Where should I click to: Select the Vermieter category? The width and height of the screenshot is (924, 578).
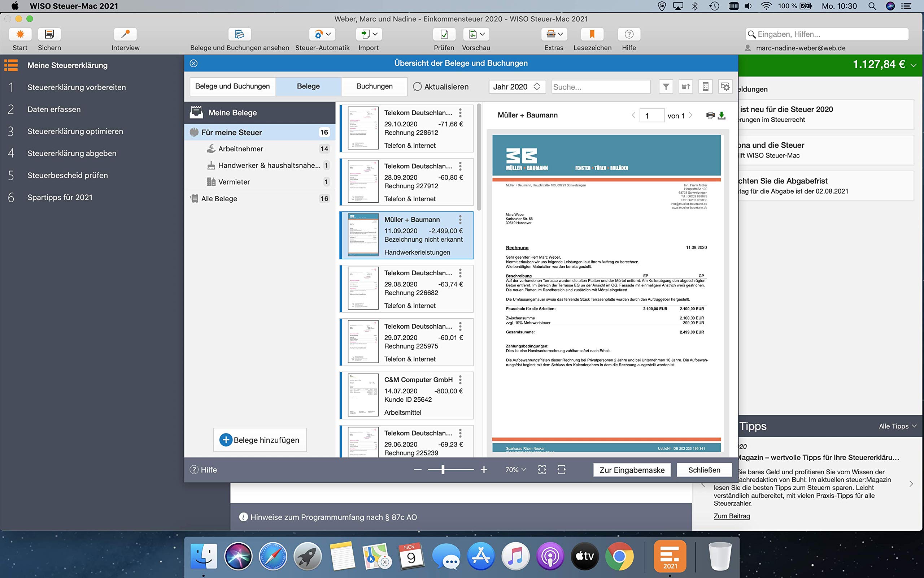click(260, 182)
